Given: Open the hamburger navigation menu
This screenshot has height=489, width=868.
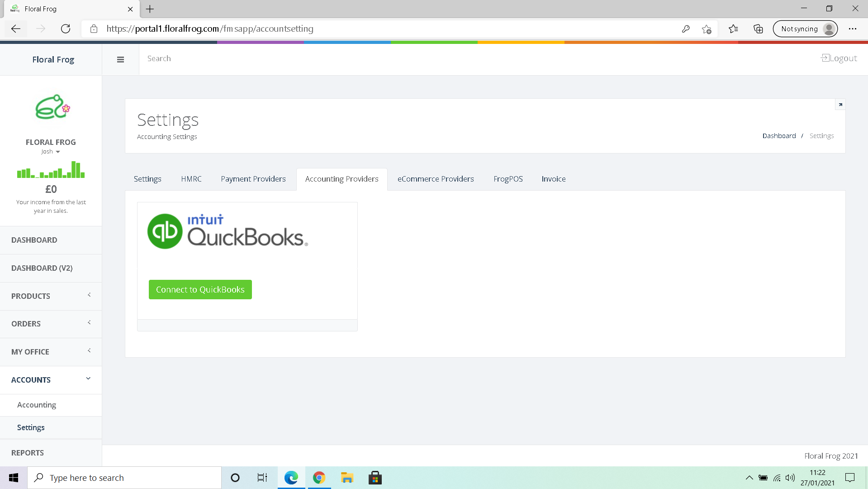Looking at the screenshot, I should pyautogui.click(x=120, y=59).
